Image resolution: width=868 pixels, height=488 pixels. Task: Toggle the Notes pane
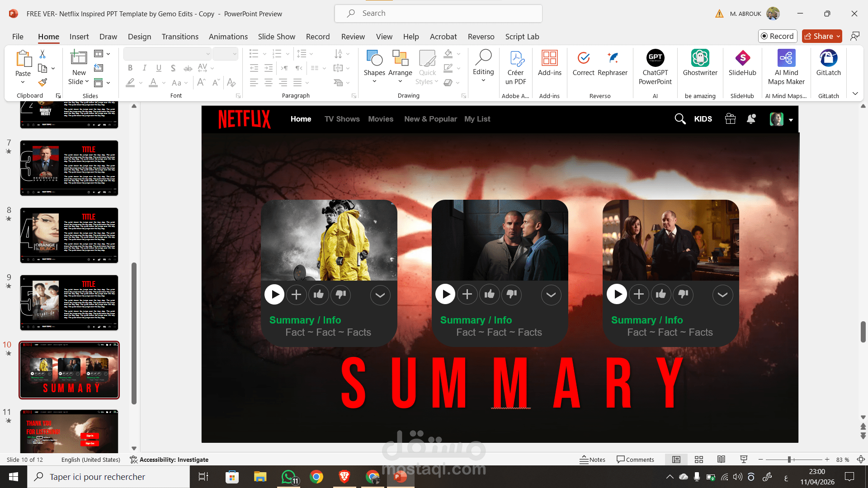pyautogui.click(x=593, y=460)
